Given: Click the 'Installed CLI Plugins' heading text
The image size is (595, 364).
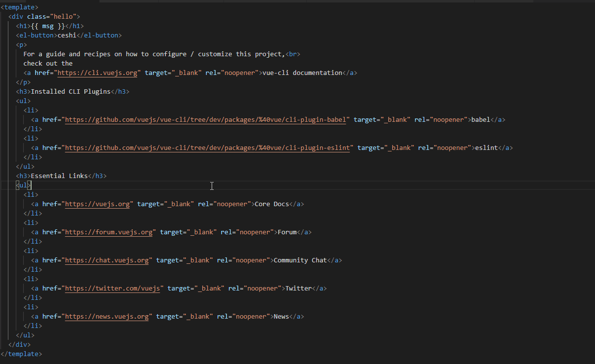Looking at the screenshot, I should pos(71,91).
